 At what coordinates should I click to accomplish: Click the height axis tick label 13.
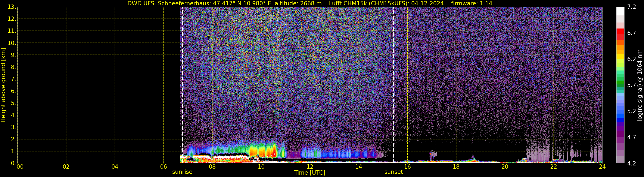pyautogui.click(x=11, y=7)
